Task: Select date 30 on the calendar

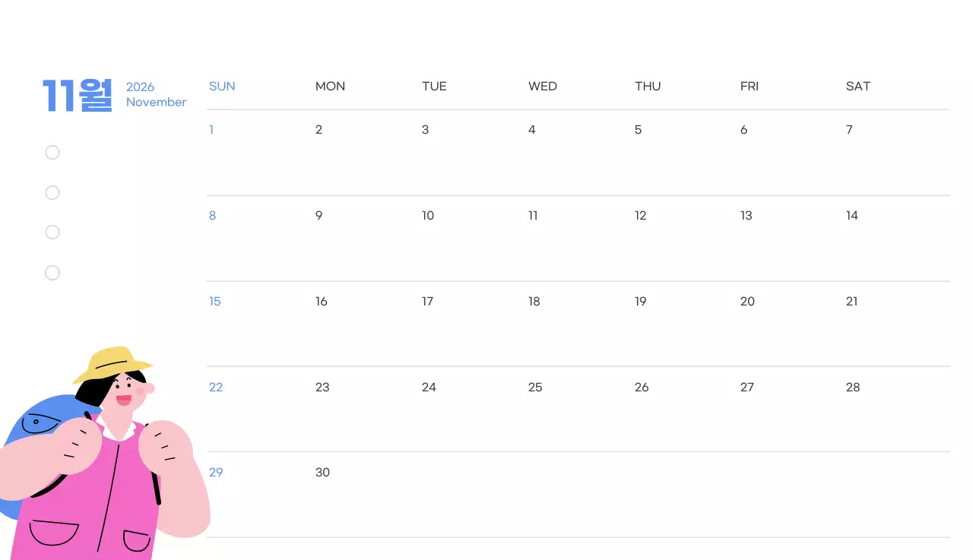Action: [x=322, y=473]
